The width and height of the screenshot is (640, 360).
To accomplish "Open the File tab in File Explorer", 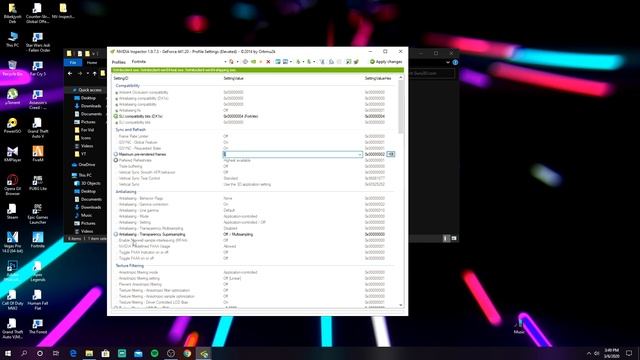I will [x=73, y=62].
